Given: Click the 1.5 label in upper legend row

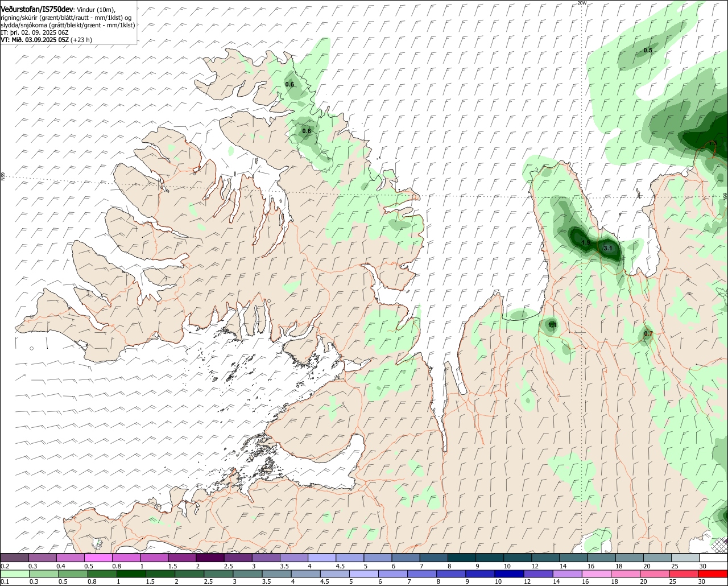Looking at the screenshot, I should (x=172, y=566).
